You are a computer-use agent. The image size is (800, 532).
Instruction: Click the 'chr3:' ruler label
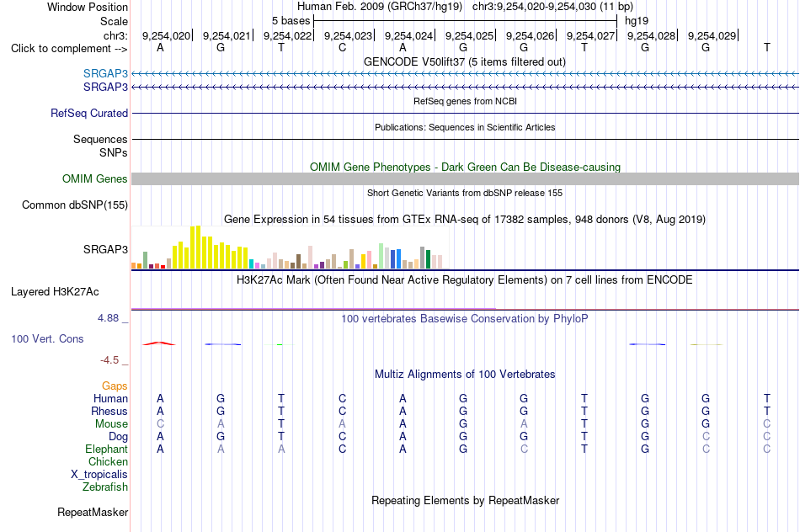(115, 35)
